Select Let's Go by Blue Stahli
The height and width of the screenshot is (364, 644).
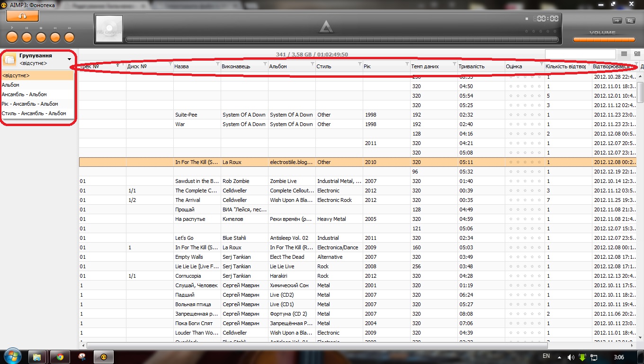coord(358,238)
